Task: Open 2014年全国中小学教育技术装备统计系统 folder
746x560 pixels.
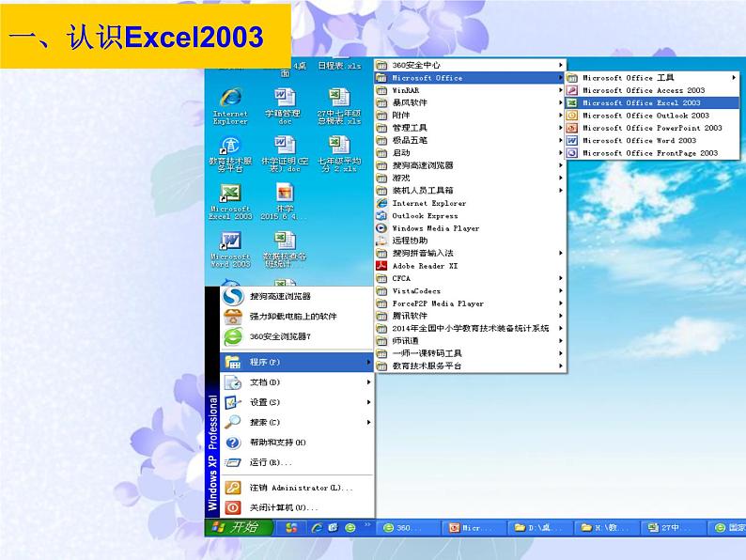Action: click(x=470, y=328)
